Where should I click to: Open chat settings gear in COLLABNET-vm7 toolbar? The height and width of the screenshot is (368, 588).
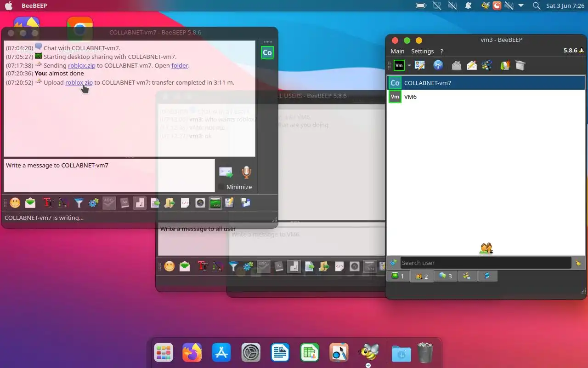94,202
